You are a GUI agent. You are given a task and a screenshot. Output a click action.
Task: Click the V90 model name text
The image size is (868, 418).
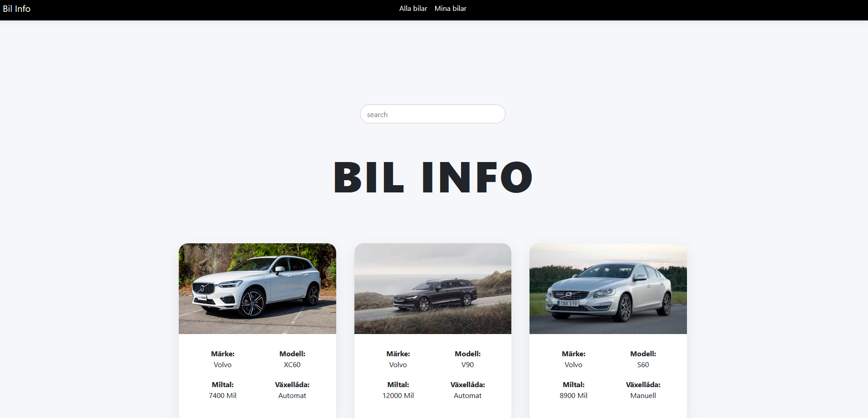point(467,365)
